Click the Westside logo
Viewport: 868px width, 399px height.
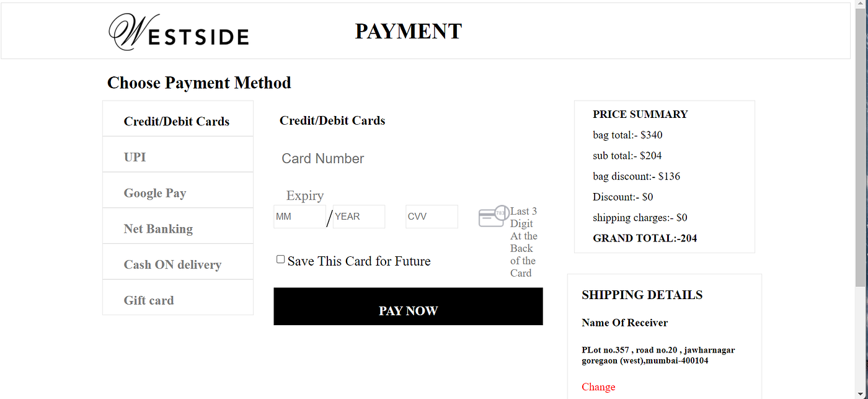[179, 32]
